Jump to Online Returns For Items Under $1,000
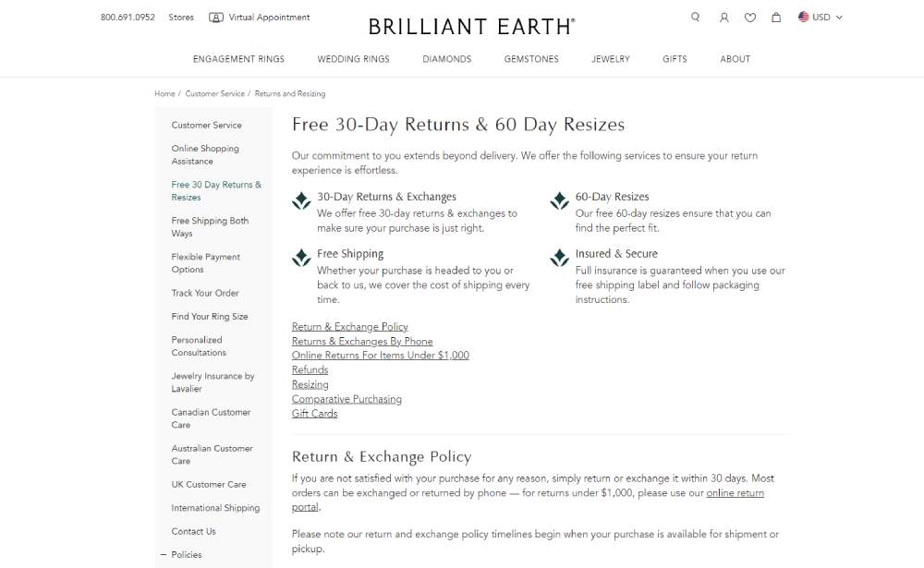 pyautogui.click(x=381, y=356)
